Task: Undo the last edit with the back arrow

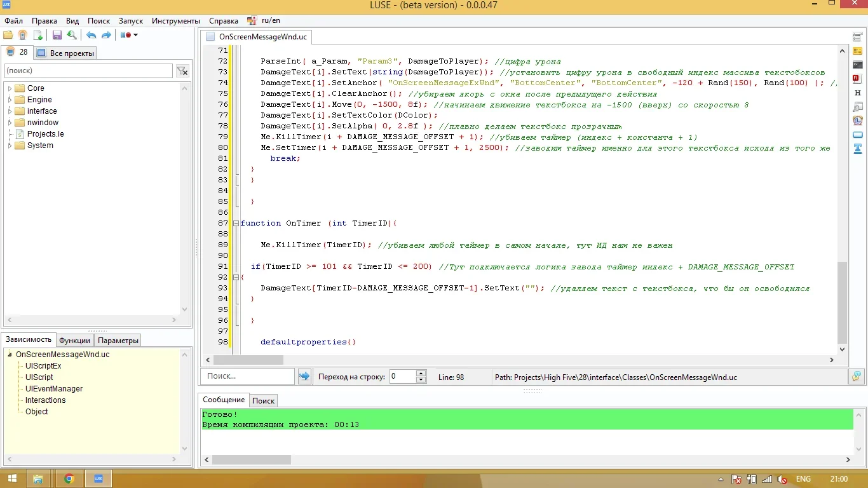Action: (x=91, y=35)
